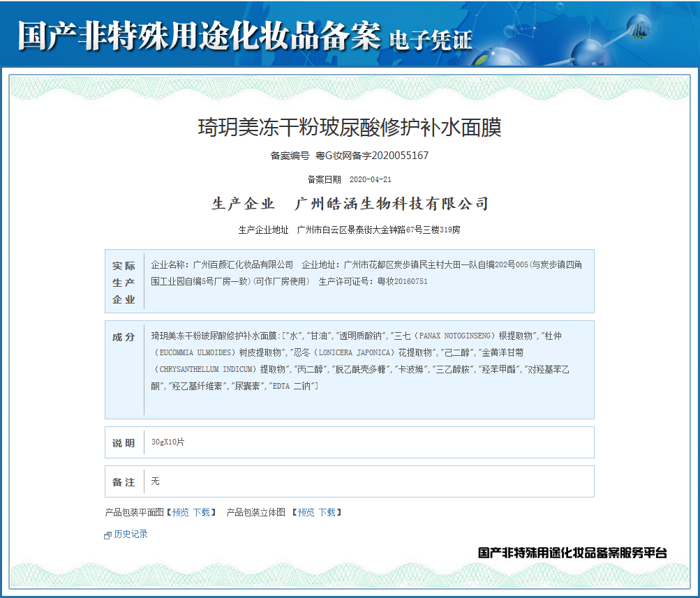
Task: Select the product title 琦玥美冻干粉玻尿酸修护补水面膜
Action: coord(350,127)
